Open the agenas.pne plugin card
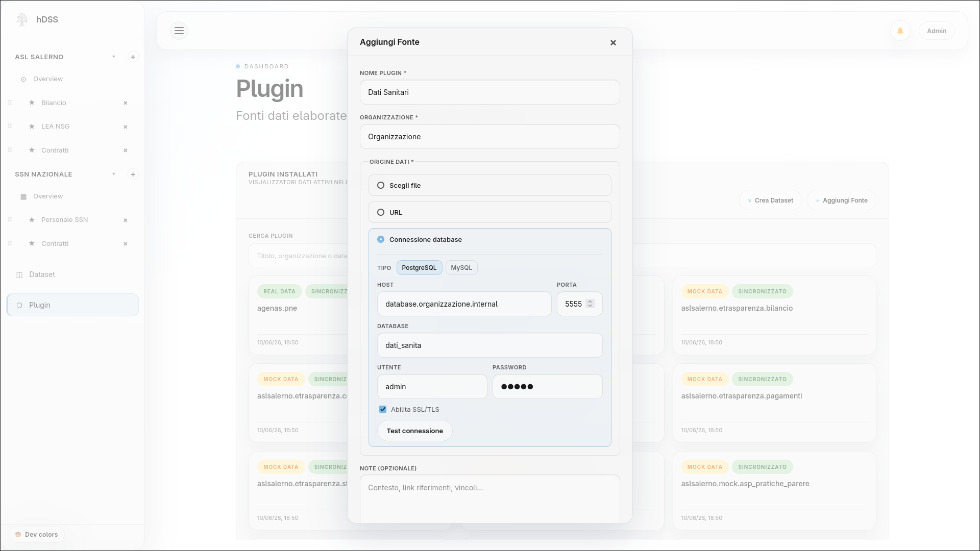The image size is (980, 551). [298, 315]
